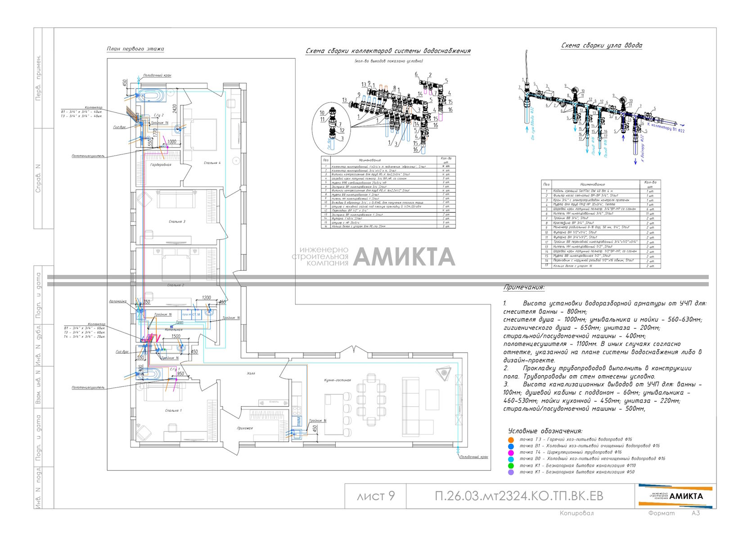Select the "Условные обозначения:" legend heading
Image resolution: width=756 pixels, height=534 pixels.
point(545,431)
